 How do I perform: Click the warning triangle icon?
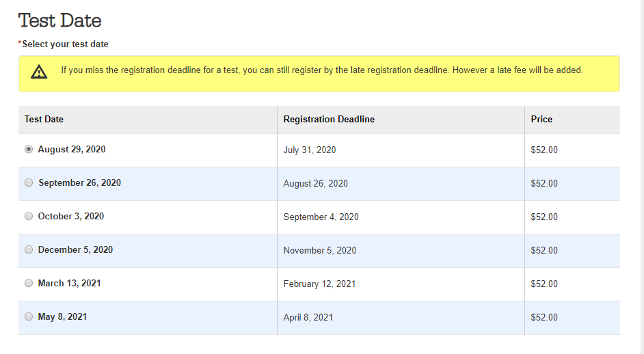click(x=39, y=72)
